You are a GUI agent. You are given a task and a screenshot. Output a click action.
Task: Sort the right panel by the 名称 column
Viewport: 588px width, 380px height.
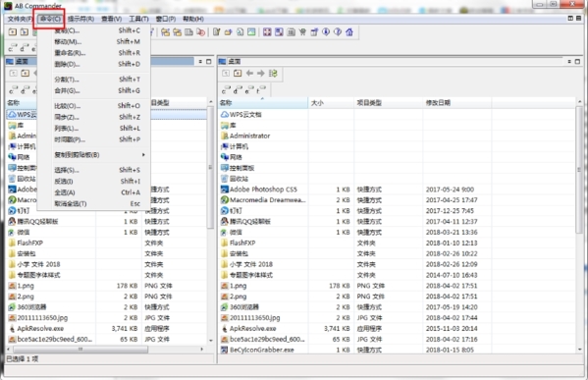point(263,103)
